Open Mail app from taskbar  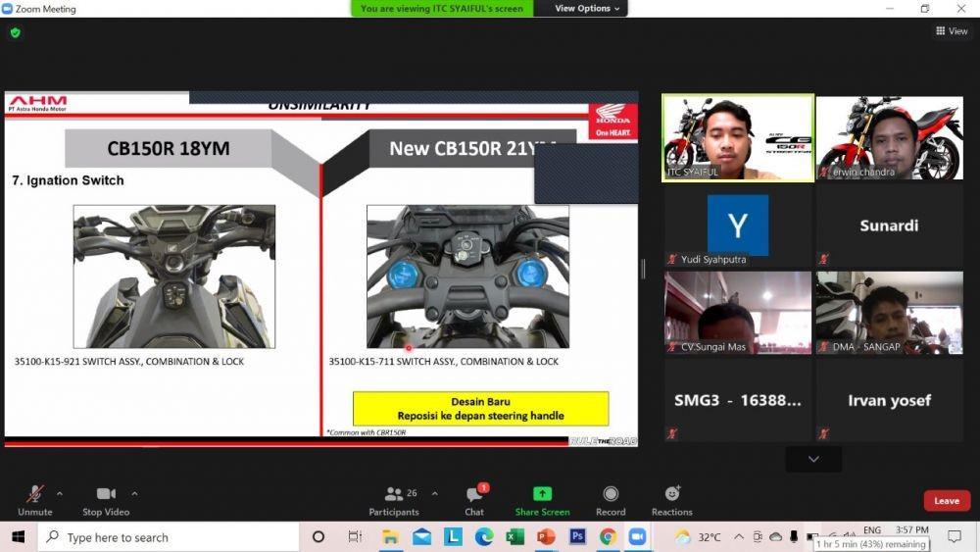click(421, 537)
